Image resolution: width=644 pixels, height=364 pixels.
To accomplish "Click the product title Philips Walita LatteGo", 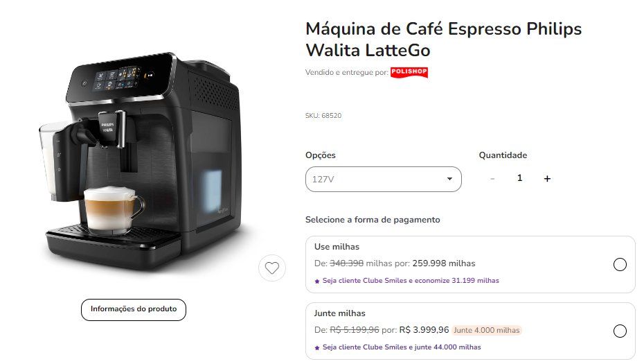I will (x=444, y=40).
